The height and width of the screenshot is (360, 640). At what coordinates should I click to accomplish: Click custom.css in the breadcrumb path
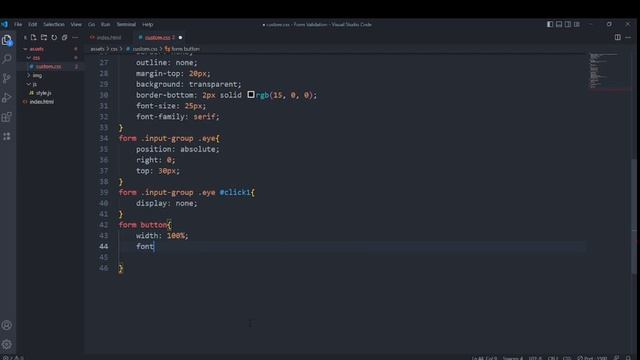pyautogui.click(x=144, y=49)
